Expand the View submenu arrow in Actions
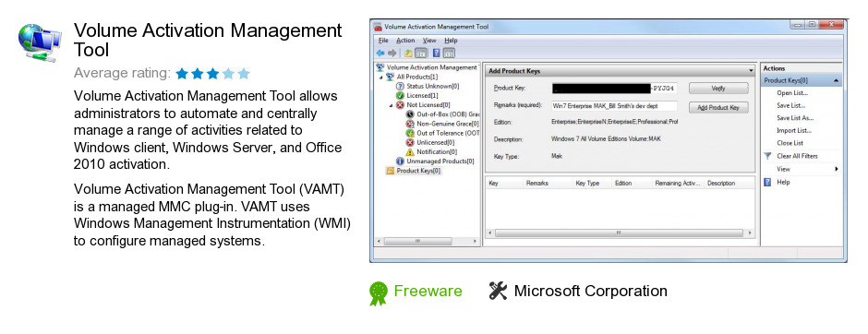The width and height of the screenshot is (868, 334). (x=837, y=169)
